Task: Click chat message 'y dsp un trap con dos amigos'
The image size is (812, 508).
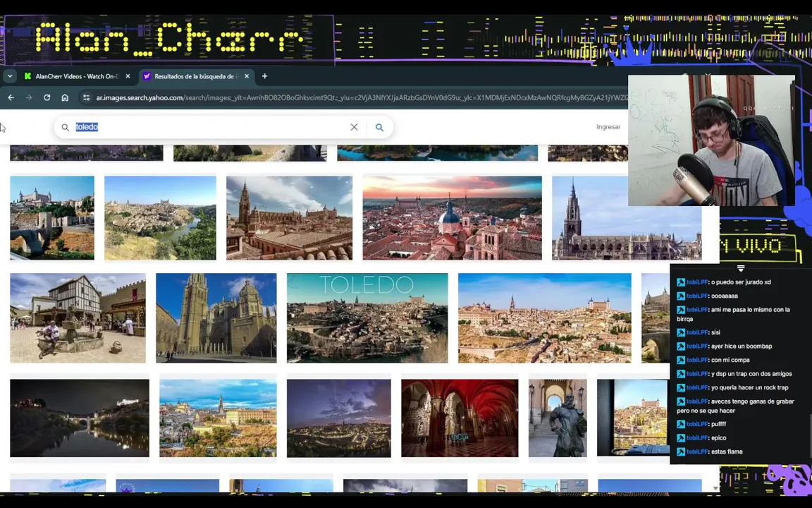Action: pos(751,374)
